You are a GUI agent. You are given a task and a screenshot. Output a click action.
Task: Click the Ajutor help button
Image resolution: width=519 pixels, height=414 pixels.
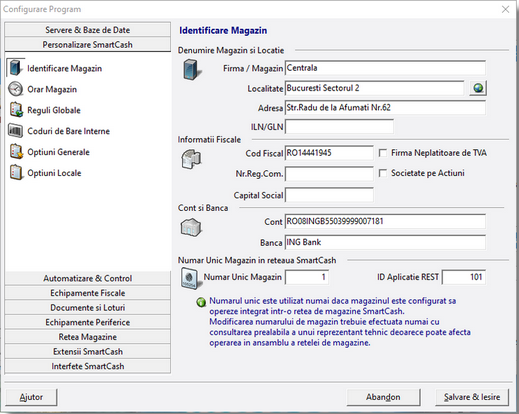31,397
